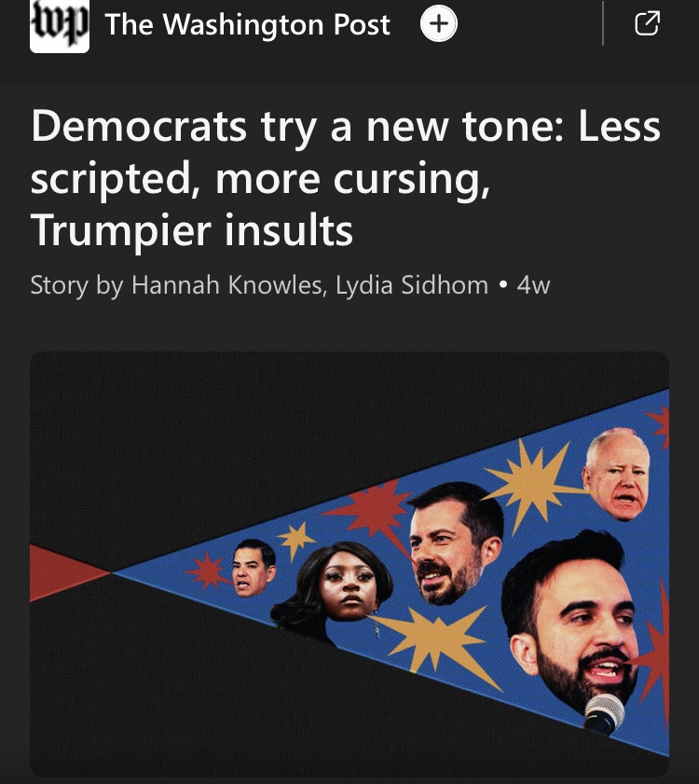Click the center bearded man's face

pos(454,543)
